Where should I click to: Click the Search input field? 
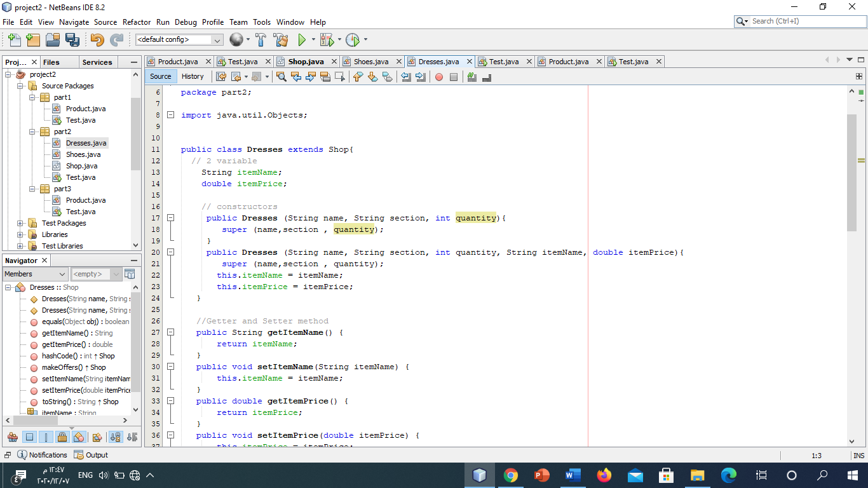799,21
